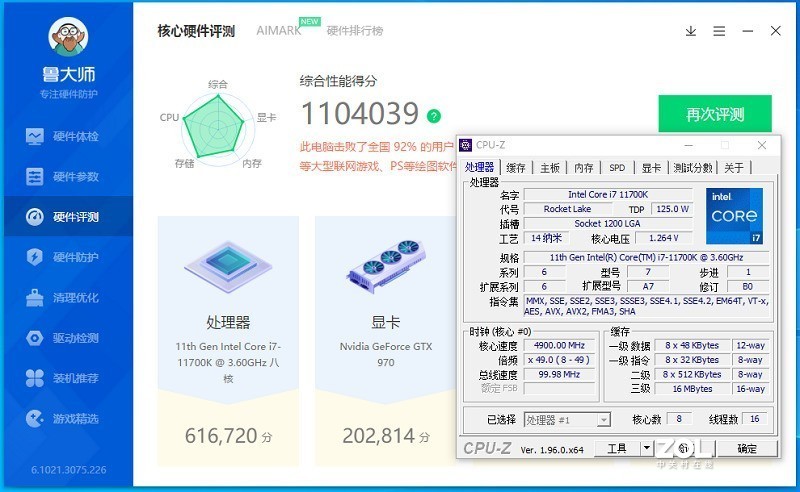Switch to the 核心硬件评测 tab

pyautogui.click(x=196, y=31)
